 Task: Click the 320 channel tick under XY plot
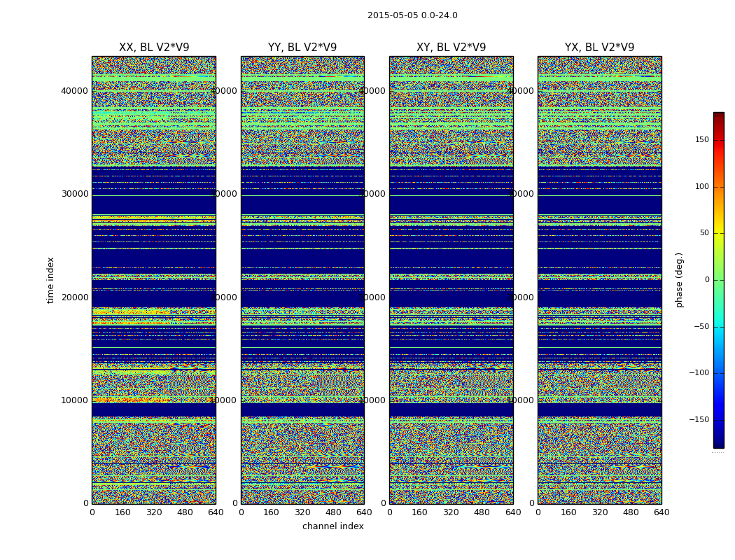coord(451,512)
